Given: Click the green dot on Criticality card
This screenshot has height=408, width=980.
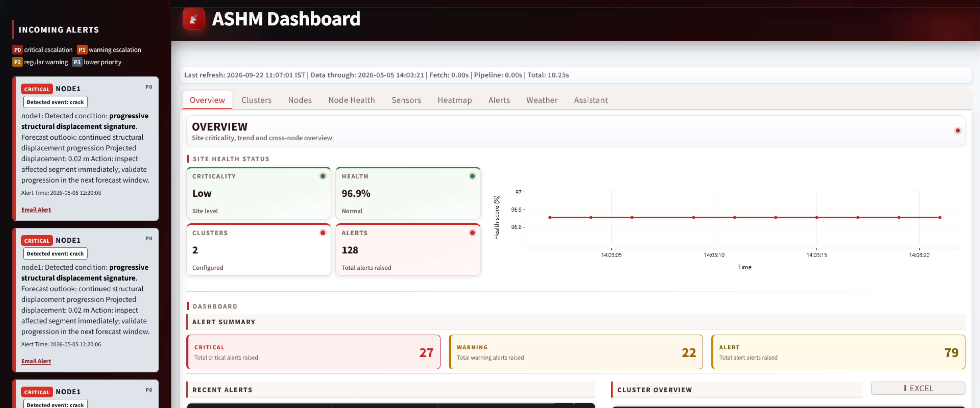Looking at the screenshot, I should [x=323, y=176].
